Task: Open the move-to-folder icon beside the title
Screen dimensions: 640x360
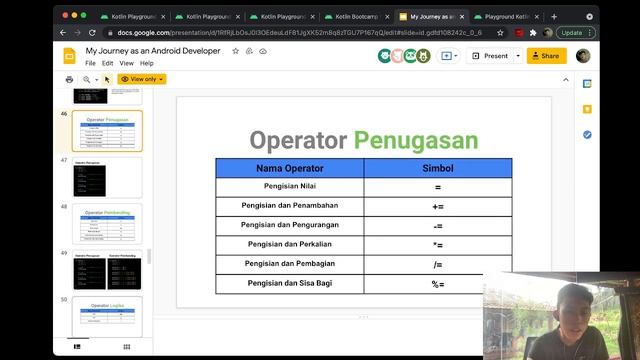Action: coord(249,51)
